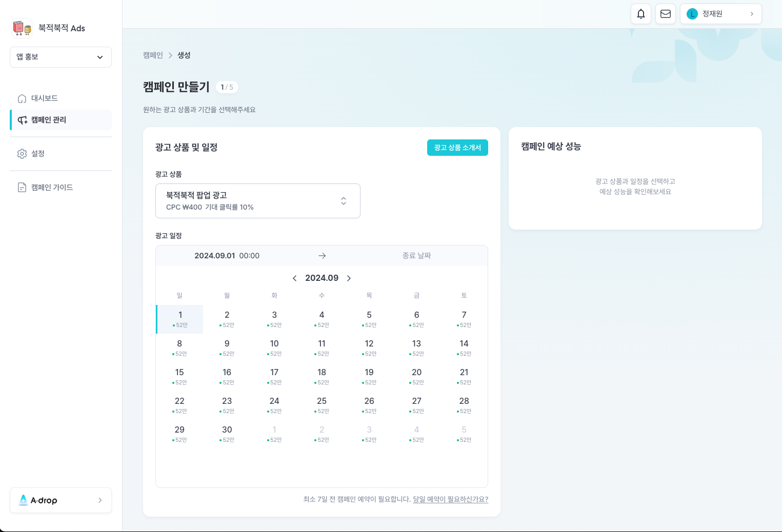
Task: Click the campaign guide document icon
Action: 22,188
